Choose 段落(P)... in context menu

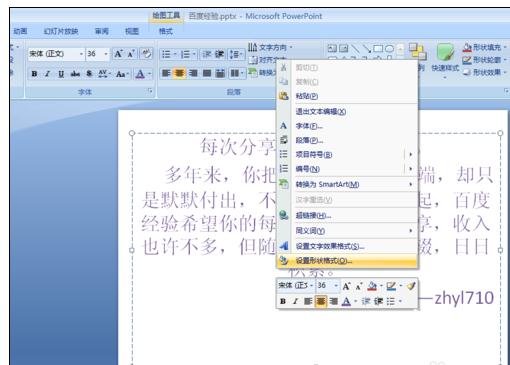pyautogui.click(x=347, y=140)
